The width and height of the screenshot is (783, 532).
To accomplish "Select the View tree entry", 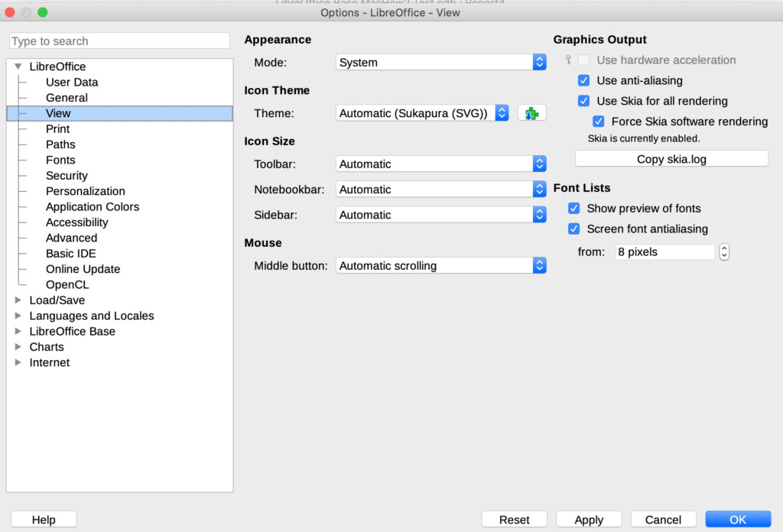I will coord(120,113).
